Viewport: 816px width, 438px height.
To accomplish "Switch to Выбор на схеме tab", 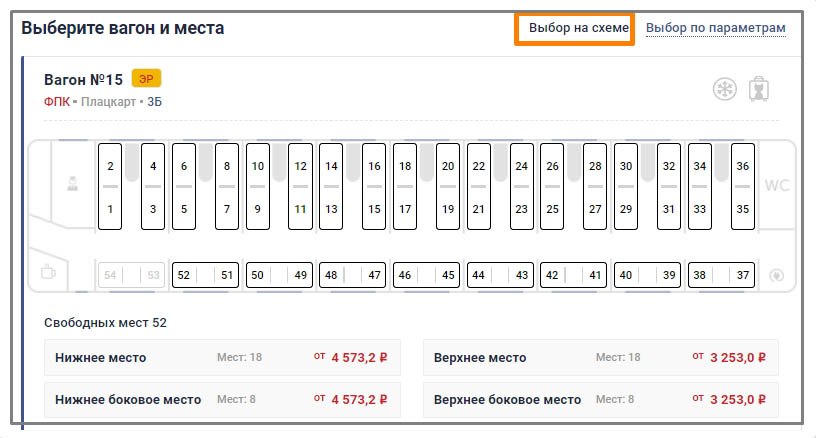I will (579, 28).
